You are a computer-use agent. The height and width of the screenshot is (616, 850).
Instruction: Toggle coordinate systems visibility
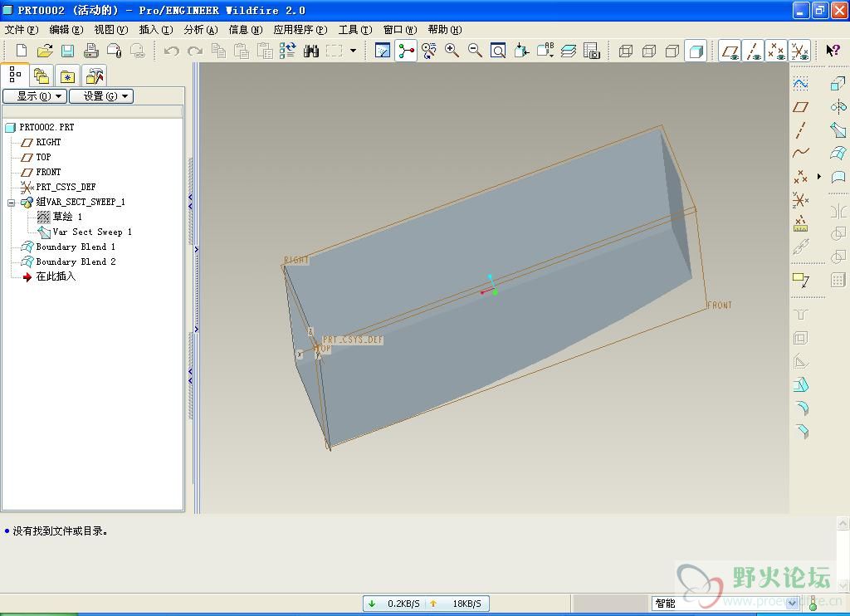pos(800,51)
